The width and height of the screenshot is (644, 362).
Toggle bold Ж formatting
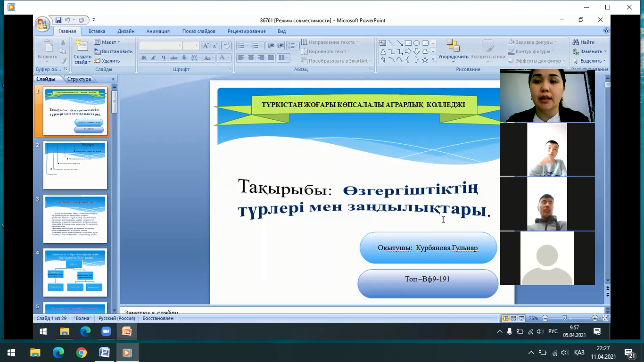(x=144, y=58)
